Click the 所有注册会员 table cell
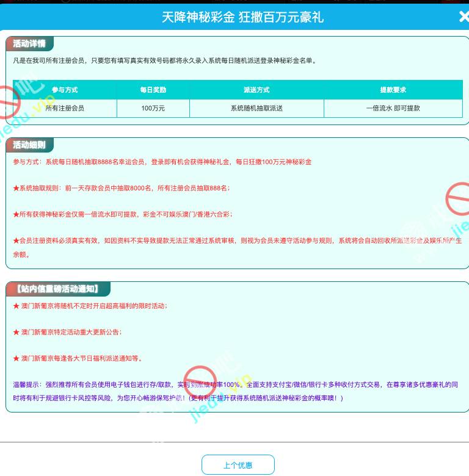 [65, 108]
